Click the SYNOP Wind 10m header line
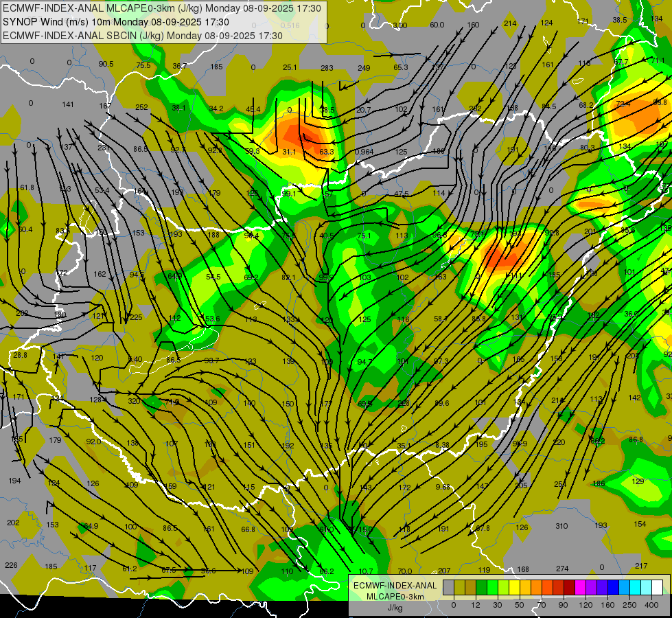The image size is (672, 618). [x=116, y=22]
